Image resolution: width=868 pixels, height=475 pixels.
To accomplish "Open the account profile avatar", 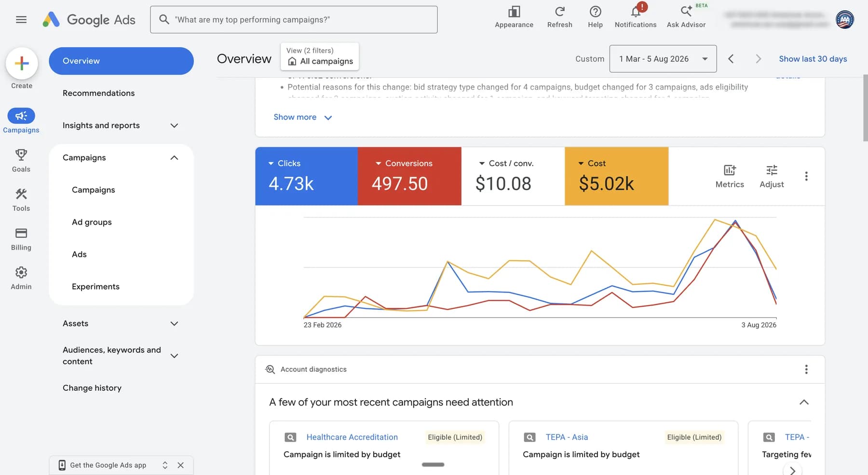I will (x=845, y=20).
